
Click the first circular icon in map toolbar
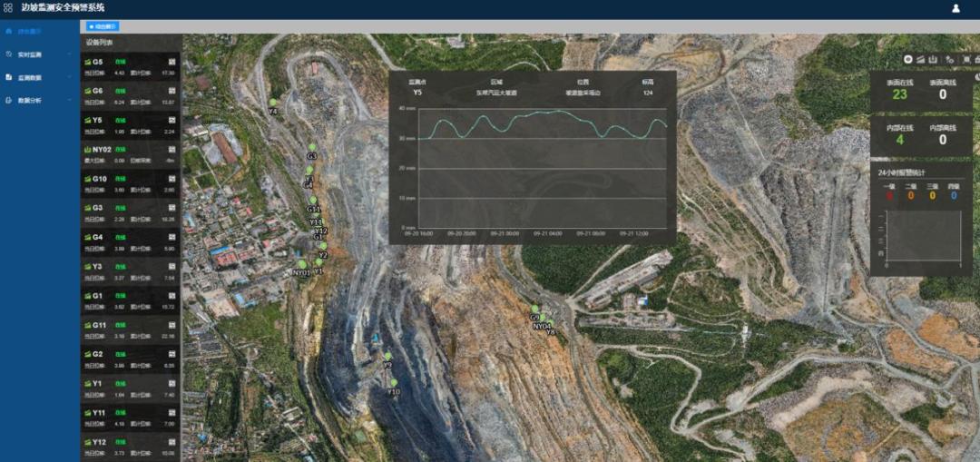907,59
